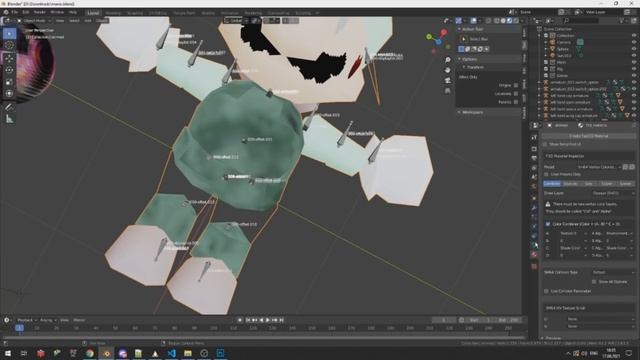Select the Transform tool
The image size is (640, 360).
pos(9,94)
